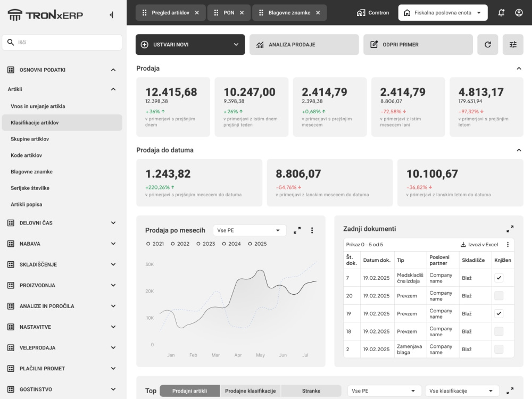Open the notifications bell
The image size is (532, 399).
(501, 13)
